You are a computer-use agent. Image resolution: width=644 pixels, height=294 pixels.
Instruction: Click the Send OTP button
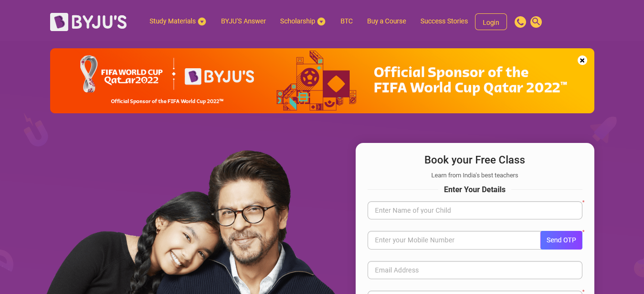pyautogui.click(x=561, y=240)
